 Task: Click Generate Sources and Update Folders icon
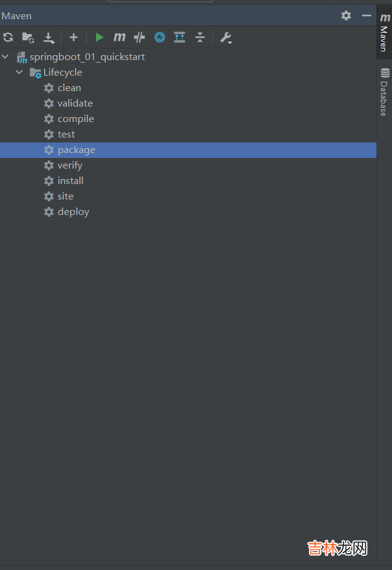click(x=28, y=37)
